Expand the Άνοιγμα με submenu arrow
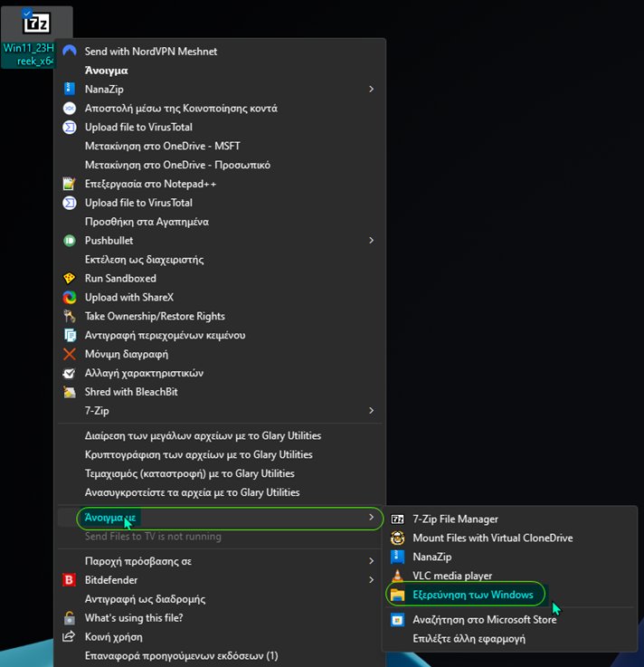Image resolution: width=644 pixels, height=667 pixels. [x=371, y=517]
